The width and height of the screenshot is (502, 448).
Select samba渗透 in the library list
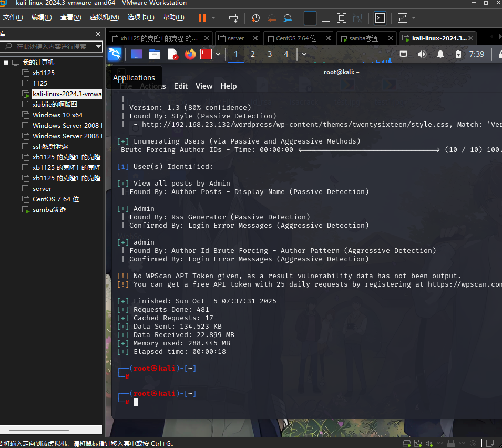[x=49, y=210]
